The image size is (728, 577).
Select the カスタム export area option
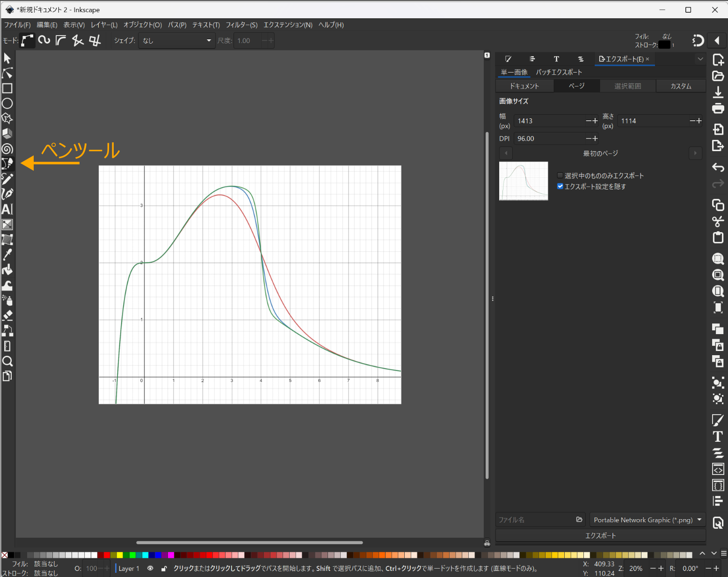coord(681,86)
